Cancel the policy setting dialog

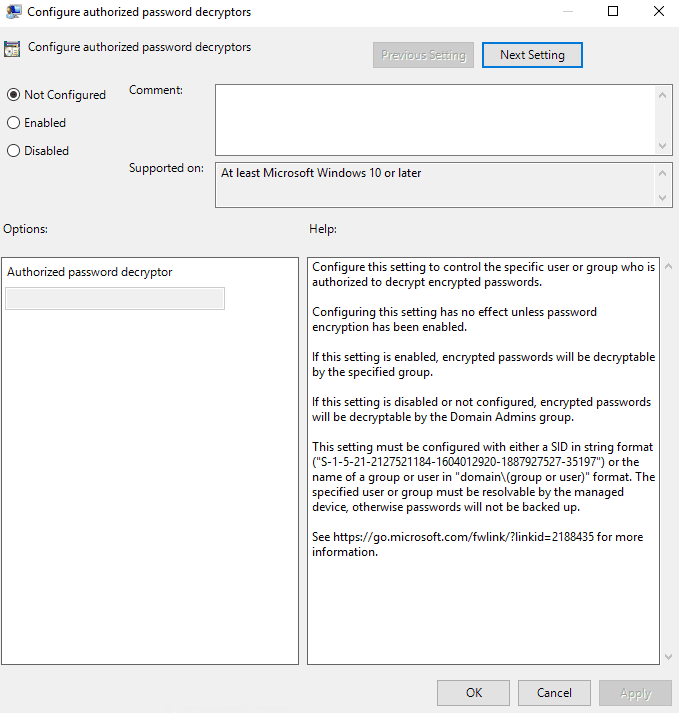[554, 692]
